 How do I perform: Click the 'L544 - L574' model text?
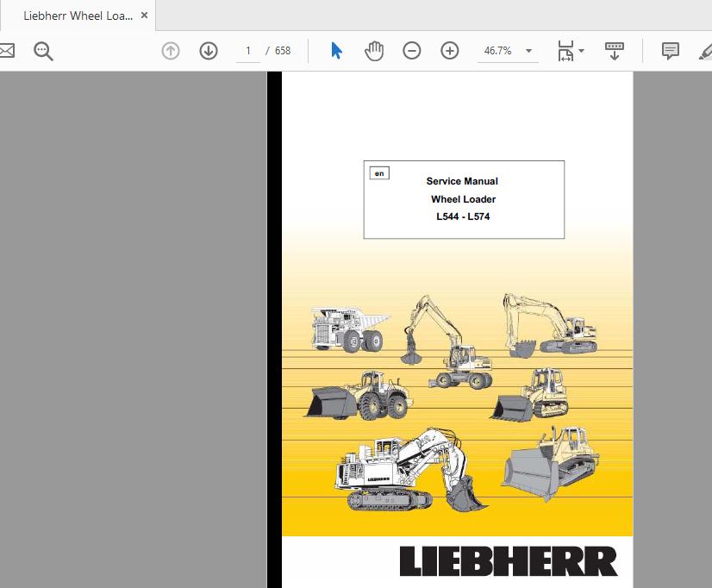[463, 216]
